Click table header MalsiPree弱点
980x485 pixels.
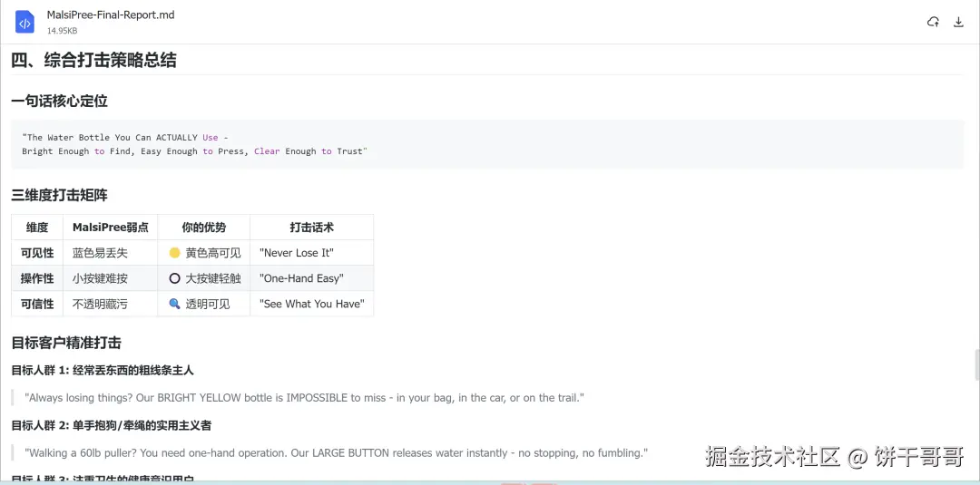point(111,228)
